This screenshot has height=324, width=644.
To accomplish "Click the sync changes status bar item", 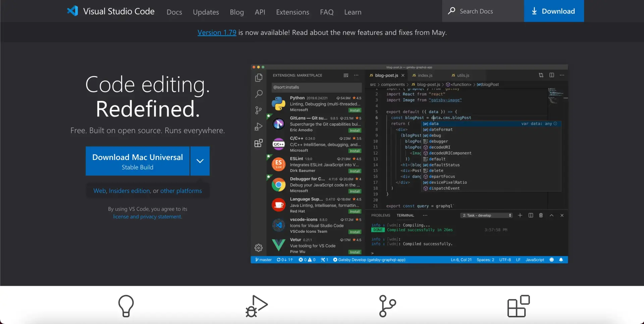I will coord(285,260).
